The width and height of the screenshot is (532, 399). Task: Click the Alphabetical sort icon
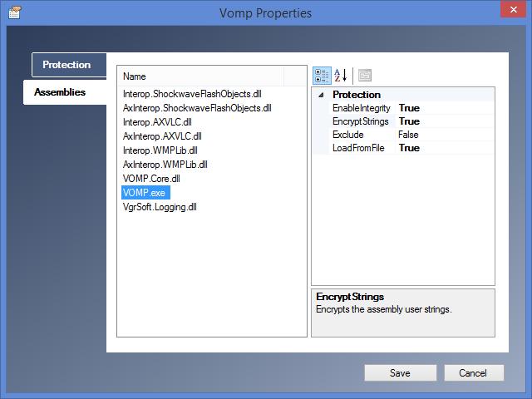tap(340, 76)
